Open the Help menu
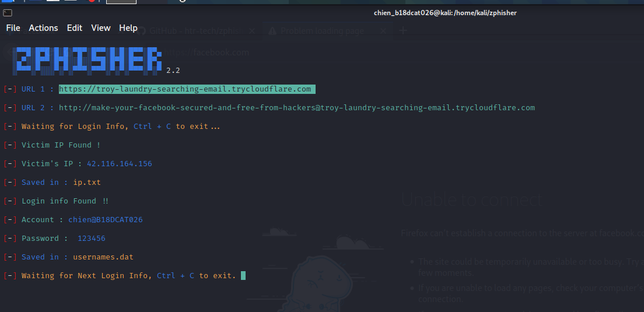This screenshot has height=312, width=644. point(128,28)
